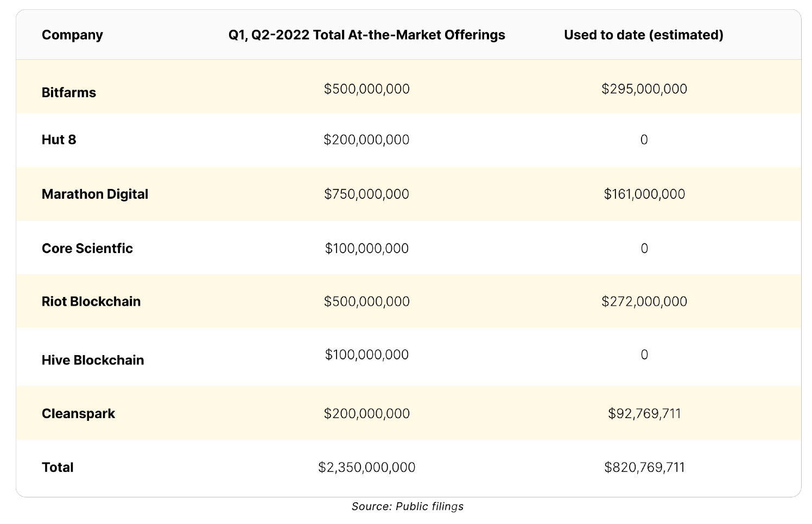The height and width of the screenshot is (524, 812).
Task: Click the "Company" column header
Action: (x=72, y=35)
